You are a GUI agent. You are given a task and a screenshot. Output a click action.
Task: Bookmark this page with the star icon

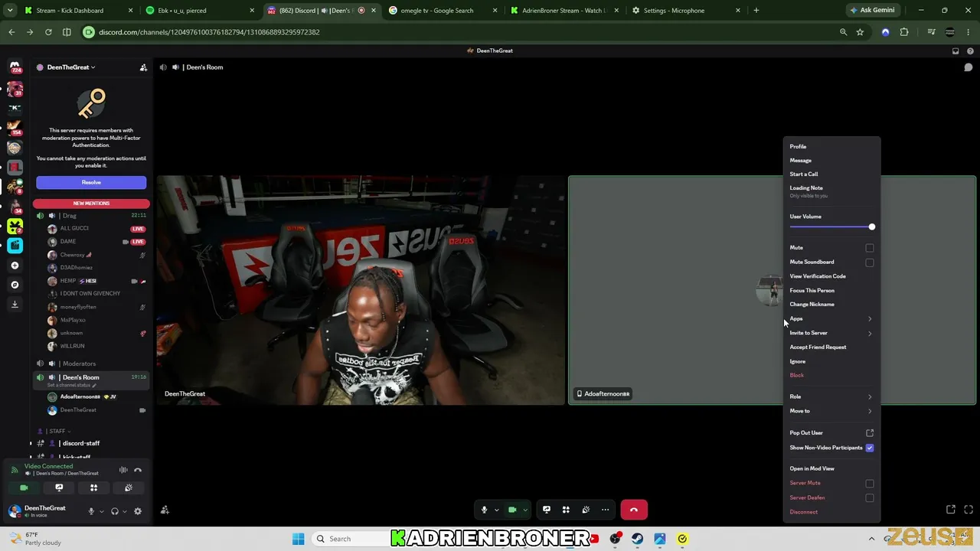click(x=860, y=32)
